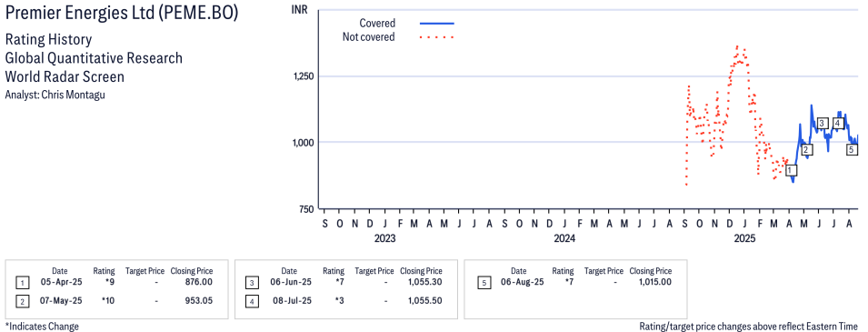Click chart marker 2 on the price line

pos(806,150)
